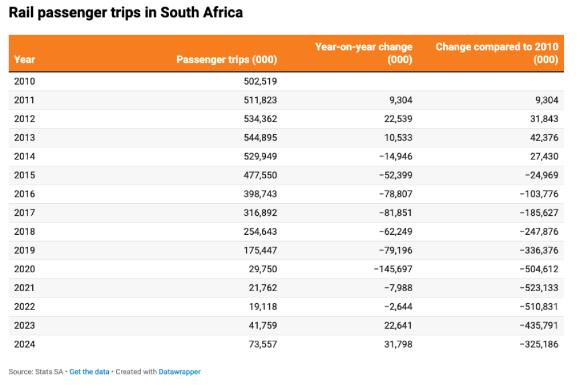Click the 2011 passenger trips value 511,823
The width and height of the screenshot is (588, 385).
tap(260, 100)
